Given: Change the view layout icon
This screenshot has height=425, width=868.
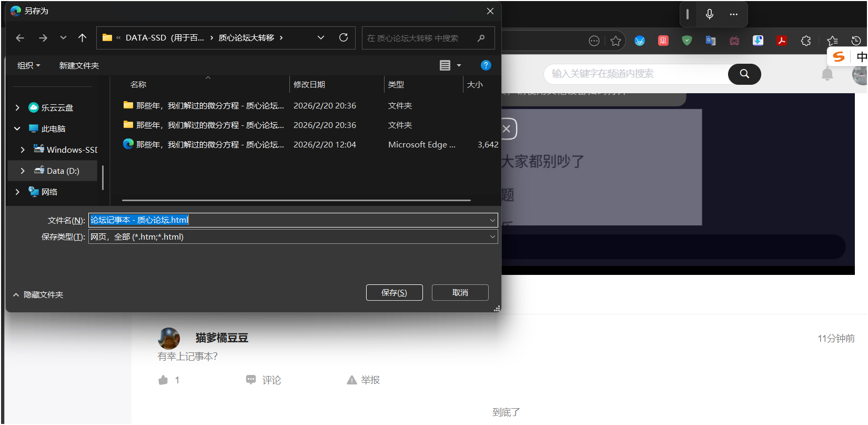Looking at the screenshot, I should pos(445,65).
